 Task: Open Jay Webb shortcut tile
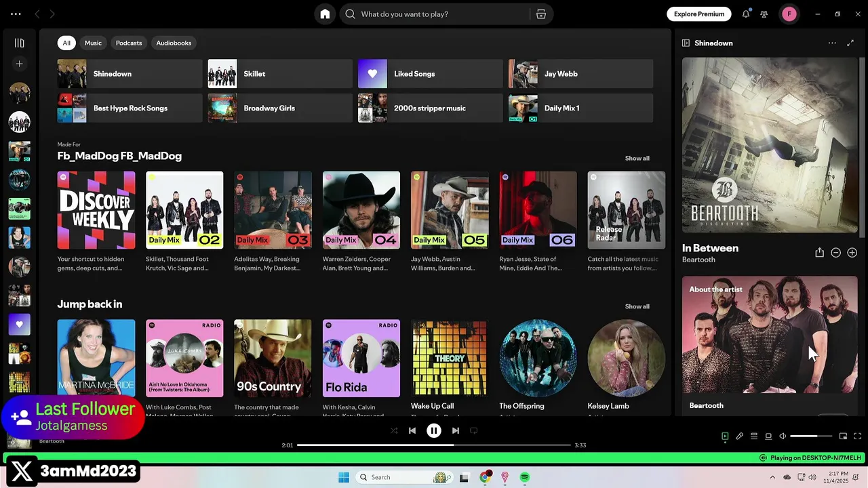pyautogui.click(x=581, y=74)
